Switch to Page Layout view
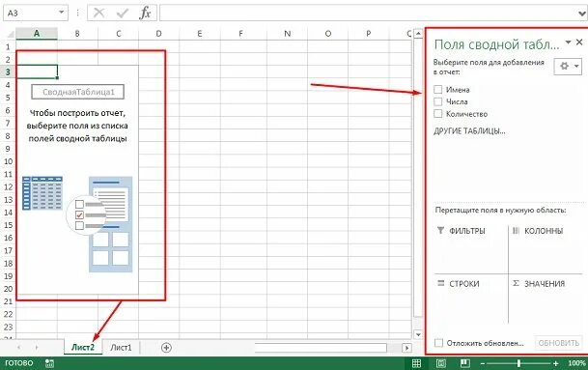Image resolution: width=588 pixels, height=370 pixels. [x=441, y=363]
